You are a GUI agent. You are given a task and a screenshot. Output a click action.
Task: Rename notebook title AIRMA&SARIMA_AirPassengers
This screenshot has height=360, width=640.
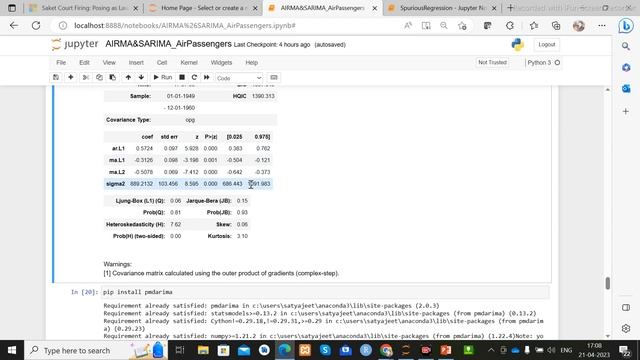[x=168, y=44]
